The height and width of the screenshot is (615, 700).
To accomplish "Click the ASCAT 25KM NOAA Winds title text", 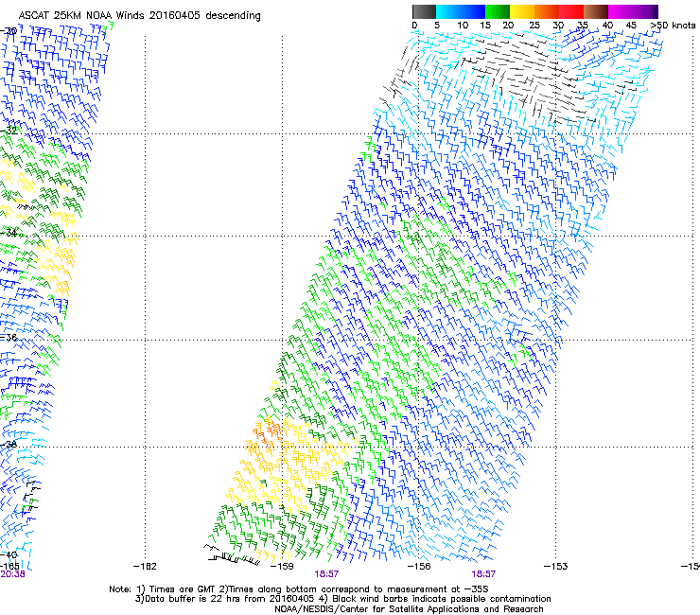I will tap(139, 15).
